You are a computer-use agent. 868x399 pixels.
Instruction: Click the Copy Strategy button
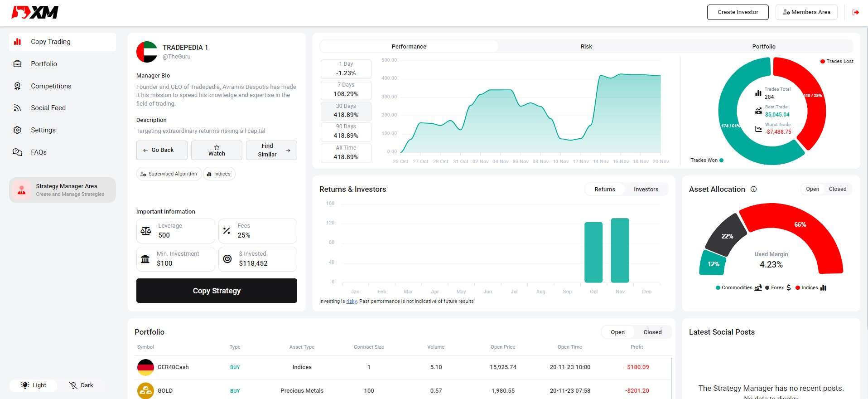tap(217, 291)
